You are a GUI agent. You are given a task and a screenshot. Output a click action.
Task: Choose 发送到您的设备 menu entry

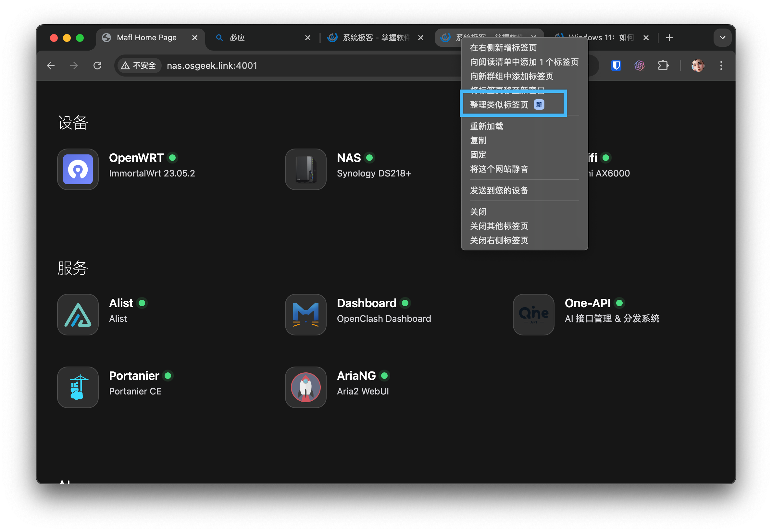(524, 191)
